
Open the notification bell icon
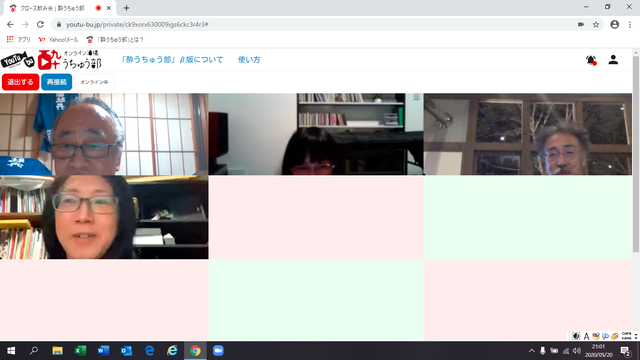[591, 60]
